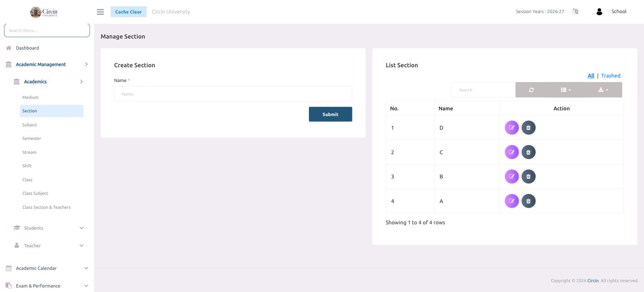Edit section A with the pencil icon

pos(512,201)
